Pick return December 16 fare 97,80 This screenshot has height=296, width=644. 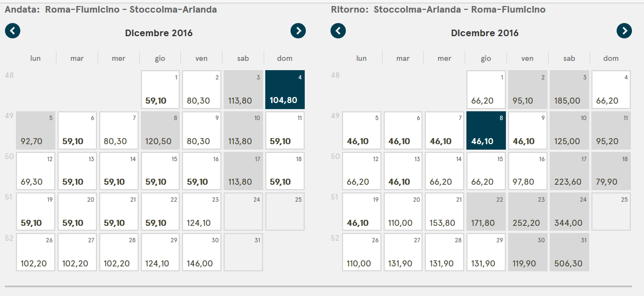tap(527, 171)
